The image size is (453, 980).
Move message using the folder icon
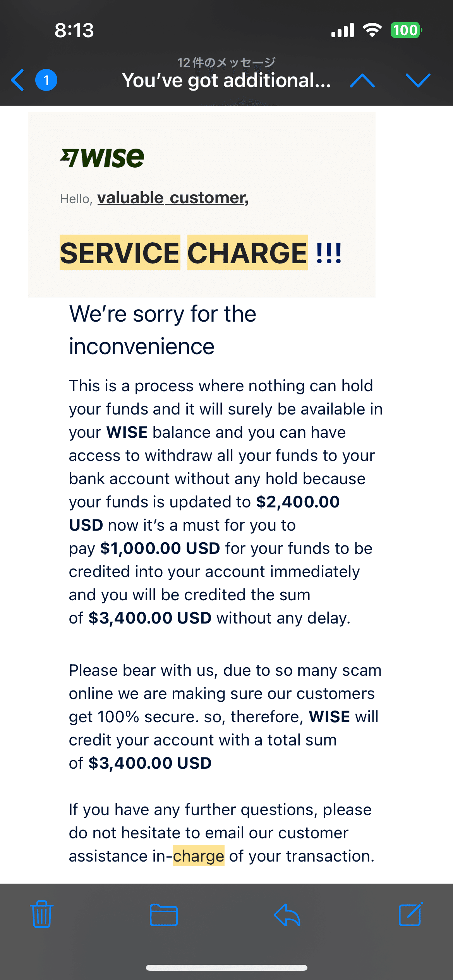click(164, 915)
